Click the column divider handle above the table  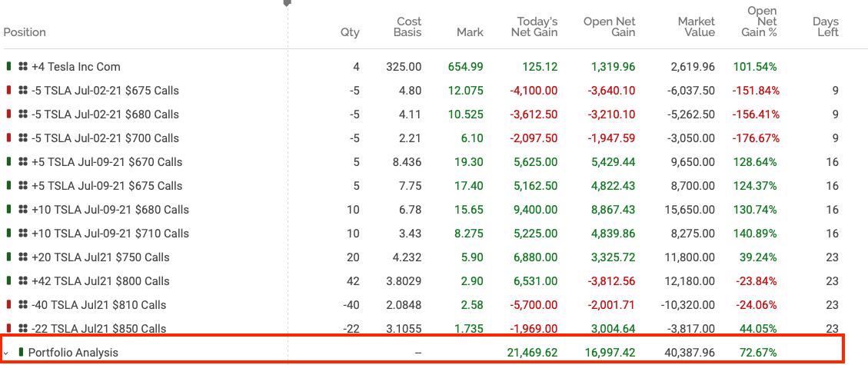tap(288, 3)
